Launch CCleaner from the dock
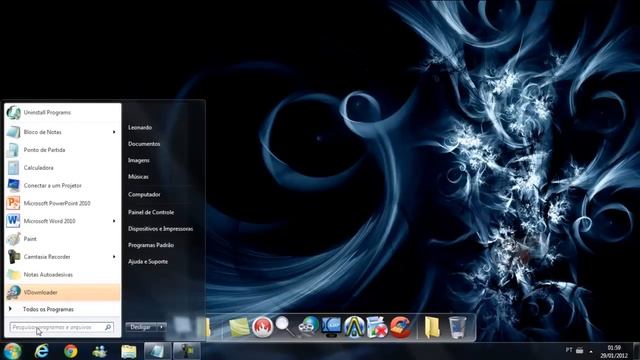Image resolution: width=640 pixels, height=360 pixels. pos(400,327)
